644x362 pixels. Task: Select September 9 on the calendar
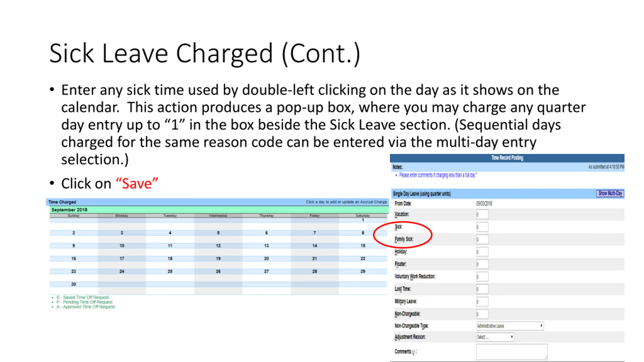[x=74, y=246]
